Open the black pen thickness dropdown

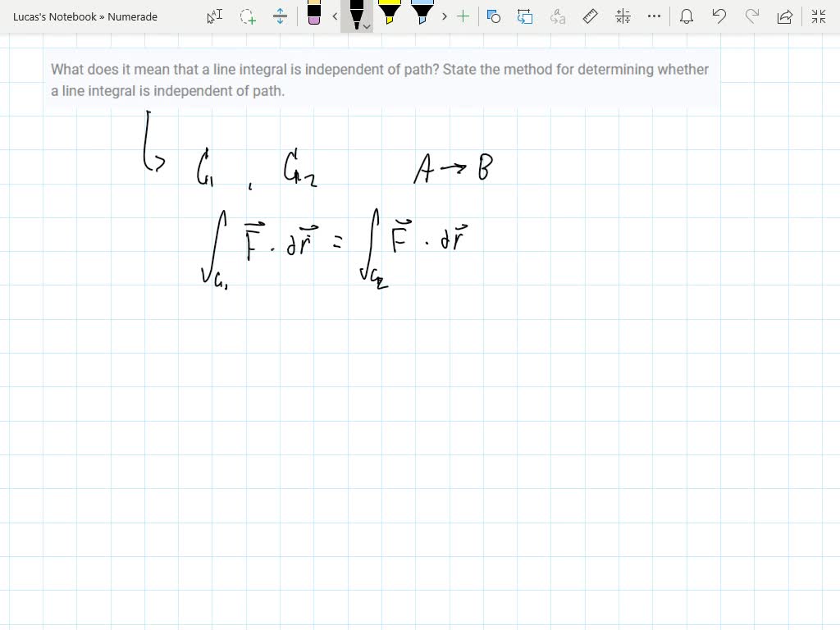click(x=365, y=25)
